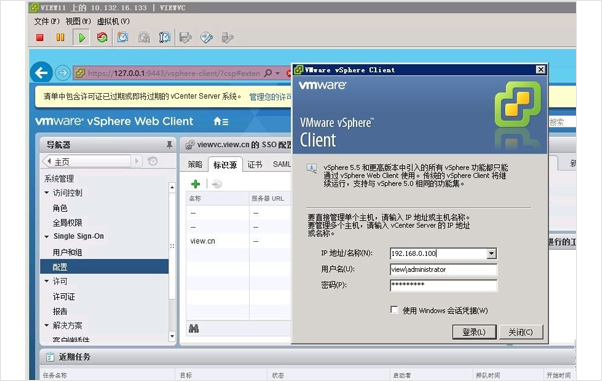The image size is (602, 381).
Task: Click the 关闭(C) close button
Action: (521, 332)
